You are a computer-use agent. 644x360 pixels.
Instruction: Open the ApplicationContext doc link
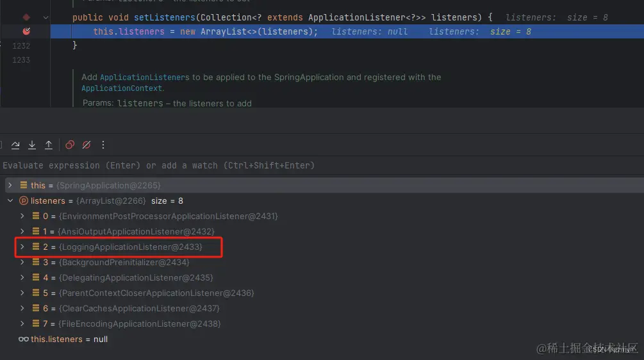pyautogui.click(x=122, y=88)
